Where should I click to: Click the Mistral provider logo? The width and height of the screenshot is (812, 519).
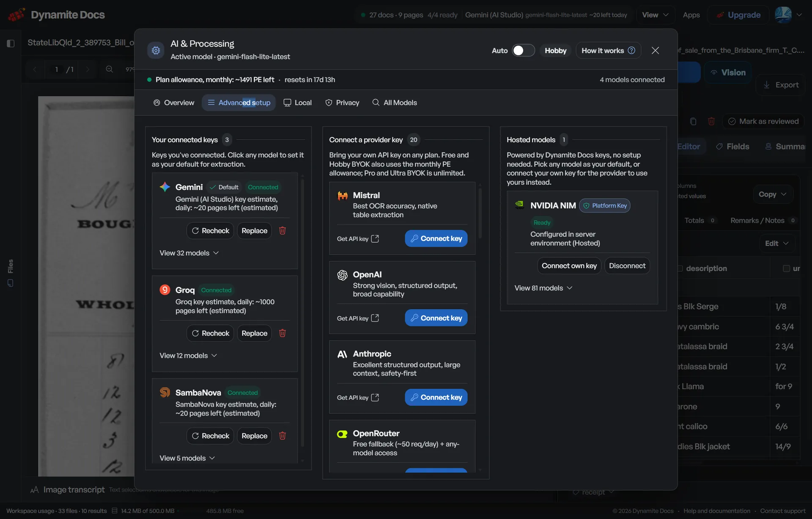point(342,196)
